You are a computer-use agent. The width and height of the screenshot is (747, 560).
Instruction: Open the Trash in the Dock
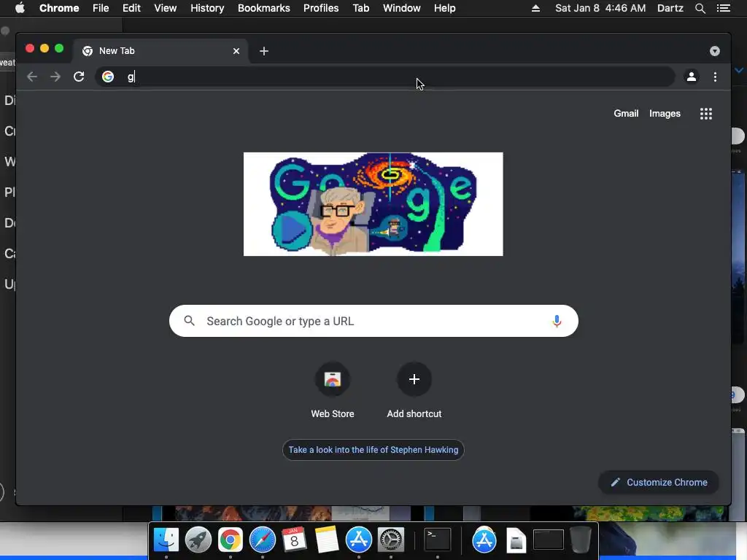click(x=580, y=540)
